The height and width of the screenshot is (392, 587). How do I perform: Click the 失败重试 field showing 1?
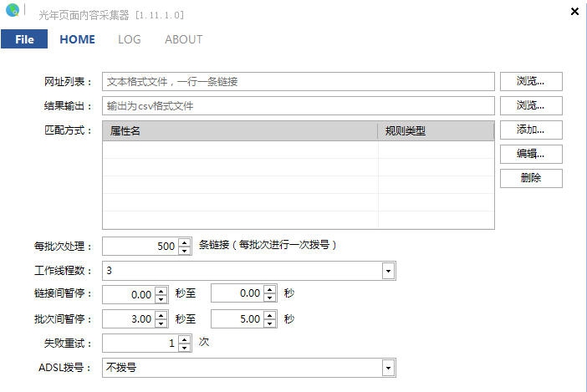click(140, 343)
